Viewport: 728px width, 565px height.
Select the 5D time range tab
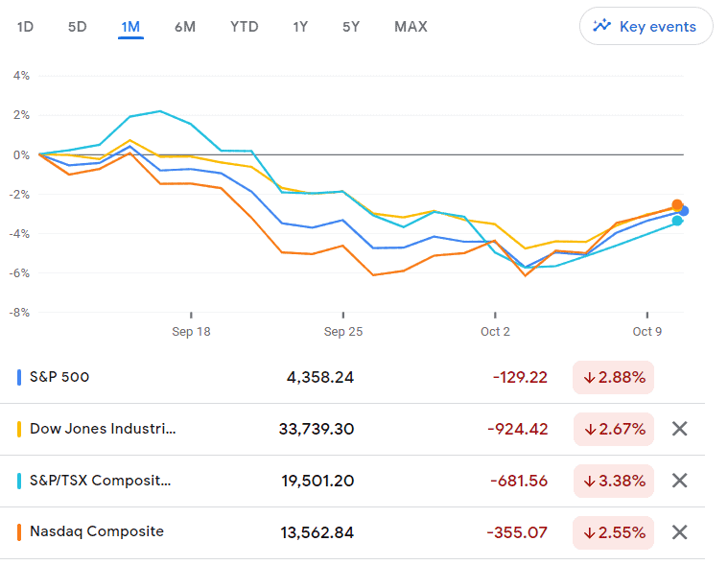(77, 27)
